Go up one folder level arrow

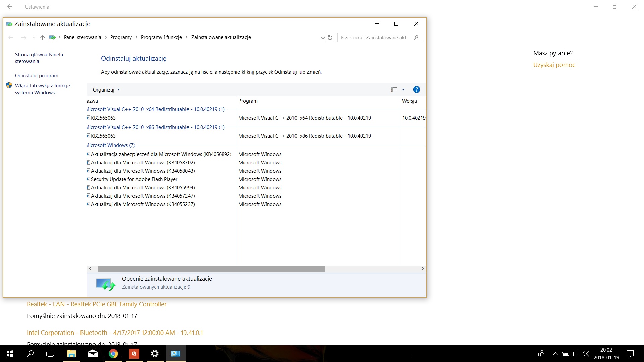point(42,38)
